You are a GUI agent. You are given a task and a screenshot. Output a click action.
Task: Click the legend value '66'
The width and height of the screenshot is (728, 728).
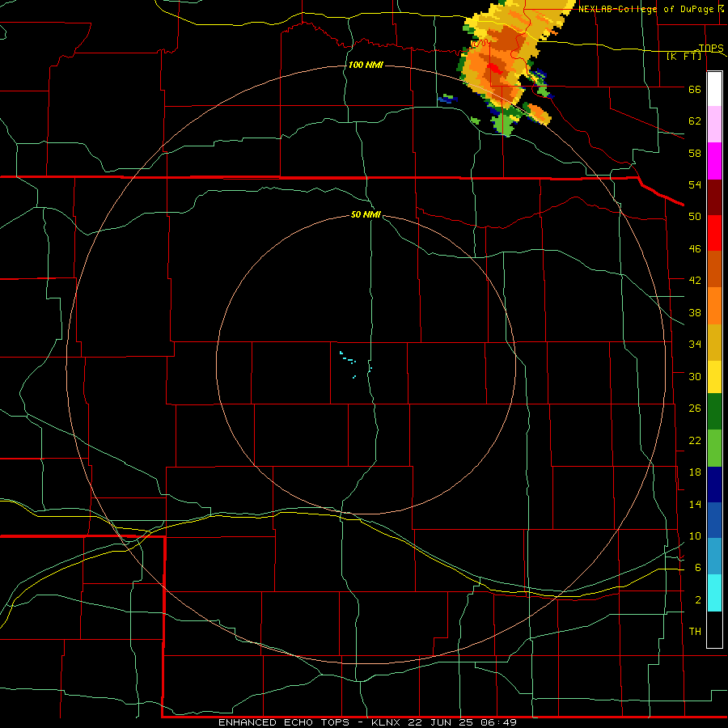(695, 89)
